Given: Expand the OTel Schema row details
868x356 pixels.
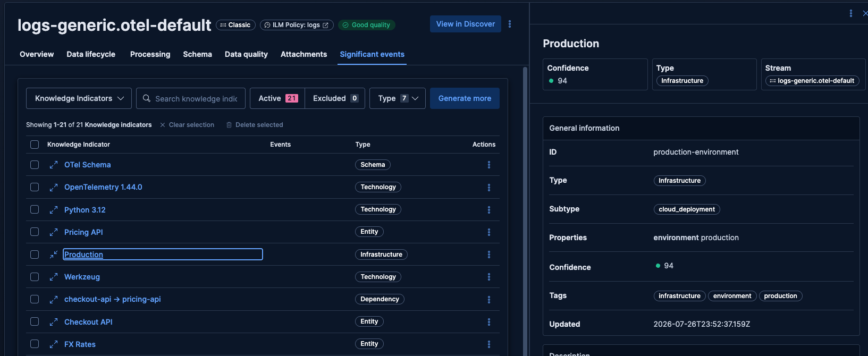Looking at the screenshot, I should coord(53,165).
